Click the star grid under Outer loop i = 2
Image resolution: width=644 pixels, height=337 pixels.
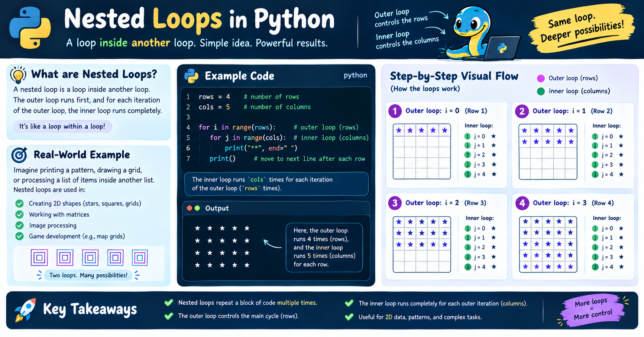point(422,245)
